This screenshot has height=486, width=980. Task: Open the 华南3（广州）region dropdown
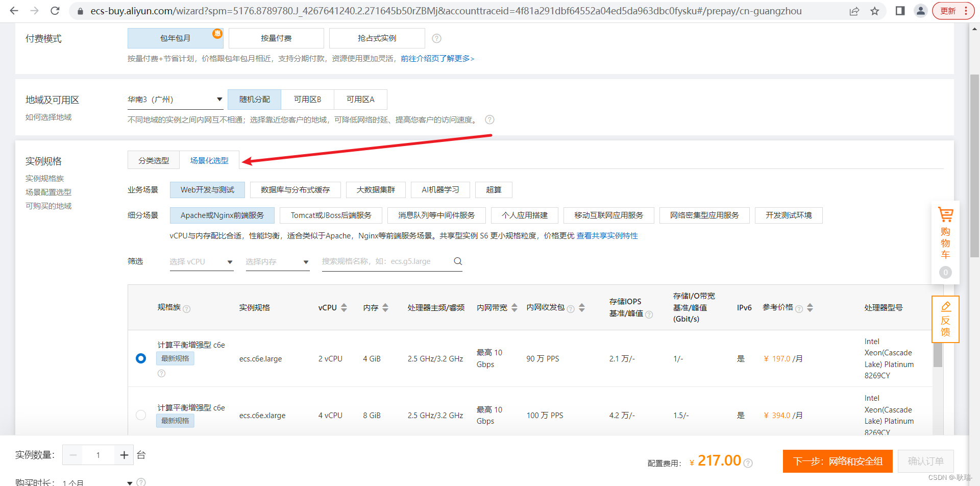(176, 100)
